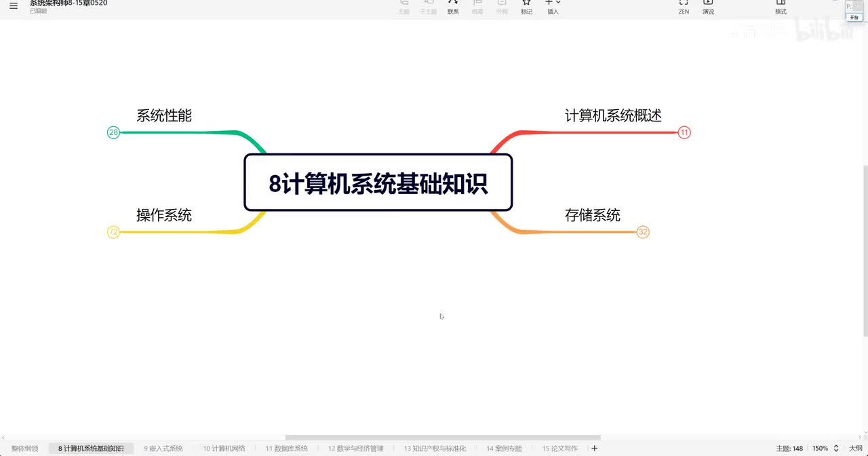Expand the 计算机系统概述 branch count 11
The width and height of the screenshot is (868, 456).
684,132
